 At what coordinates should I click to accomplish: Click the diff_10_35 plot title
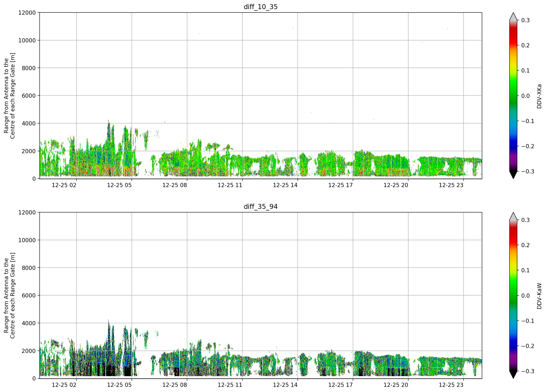261,7
